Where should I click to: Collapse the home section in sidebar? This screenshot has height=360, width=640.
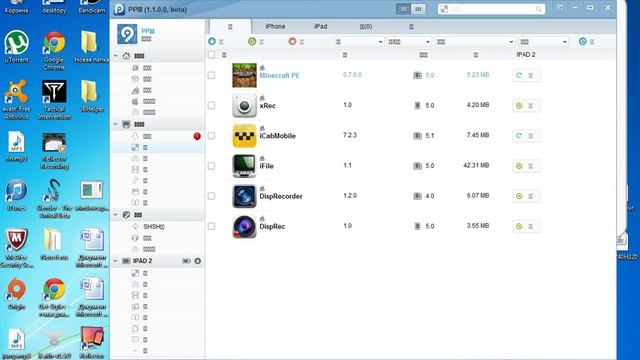pyautogui.click(x=116, y=56)
